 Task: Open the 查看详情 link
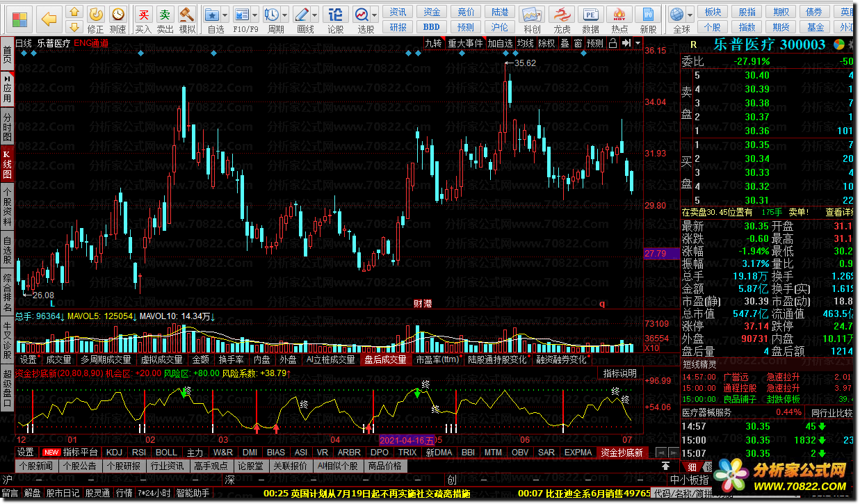[839, 212]
